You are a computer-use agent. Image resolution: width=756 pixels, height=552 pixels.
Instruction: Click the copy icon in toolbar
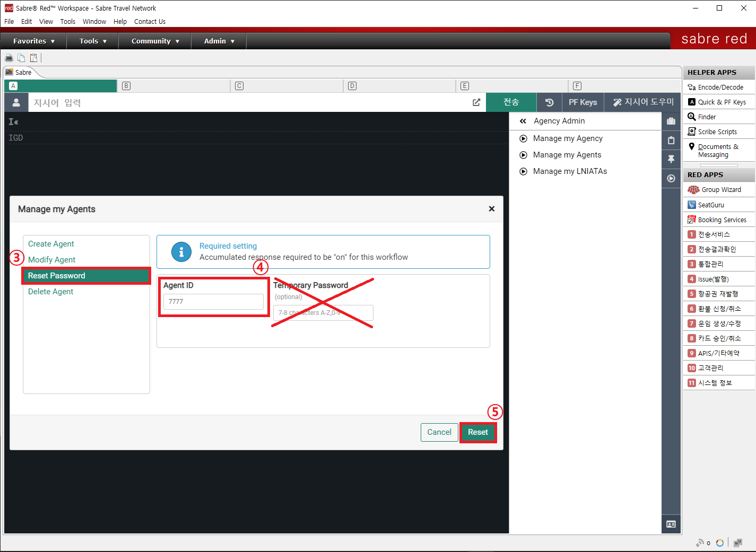(21, 58)
